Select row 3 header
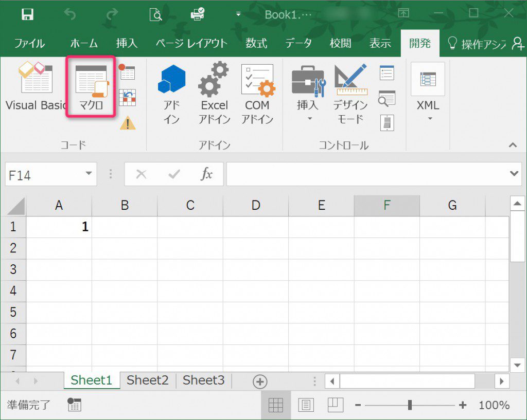This screenshot has height=420, width=527. (13, 269)
